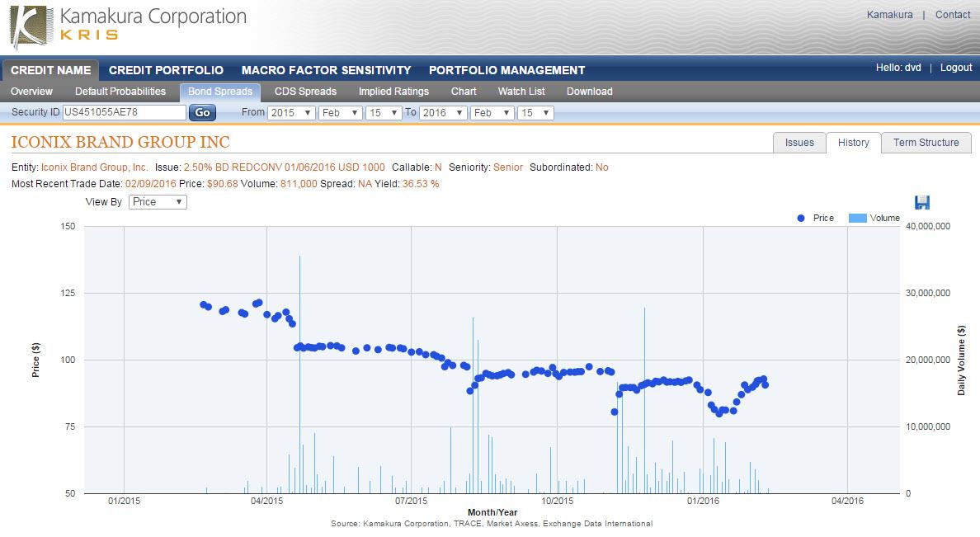This screenshot has height=537, width=980.
Task: Open the View By Price dropdown
Action: click(158, 202)
